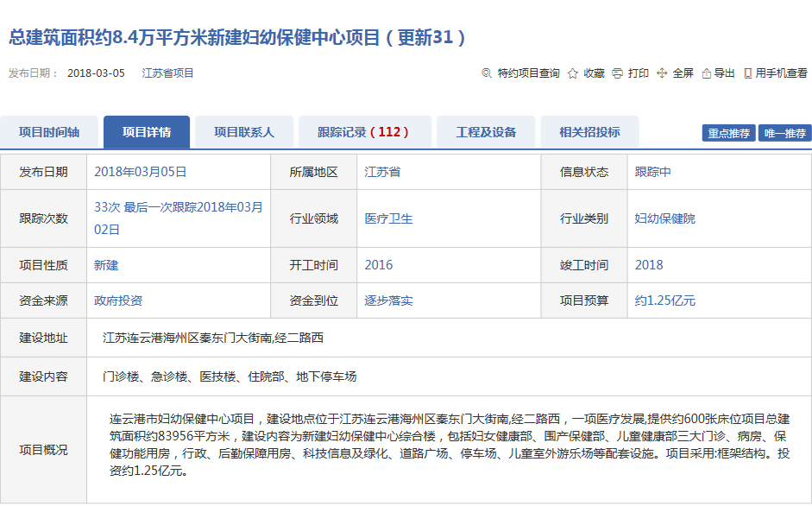
Task: Click the 妇幼保健院 category value
Action: tap(665, 218)
